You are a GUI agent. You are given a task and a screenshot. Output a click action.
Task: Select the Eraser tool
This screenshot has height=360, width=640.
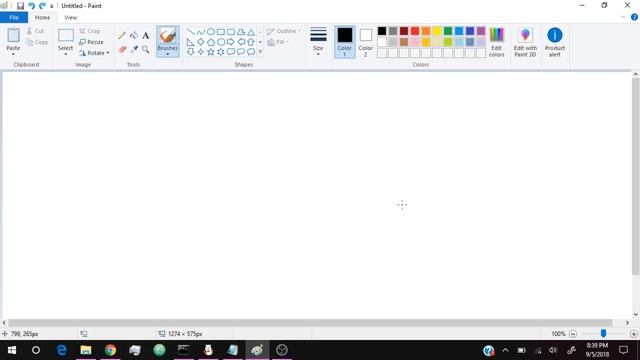click(122, 49)
